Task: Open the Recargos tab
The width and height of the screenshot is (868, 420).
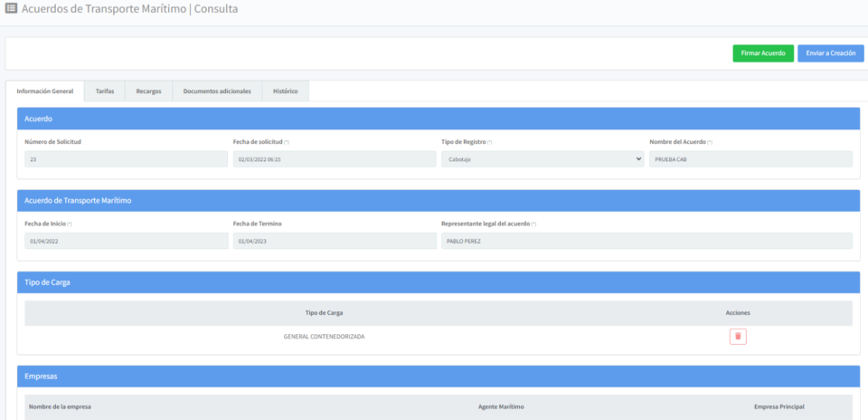Action: click(148, 91)
